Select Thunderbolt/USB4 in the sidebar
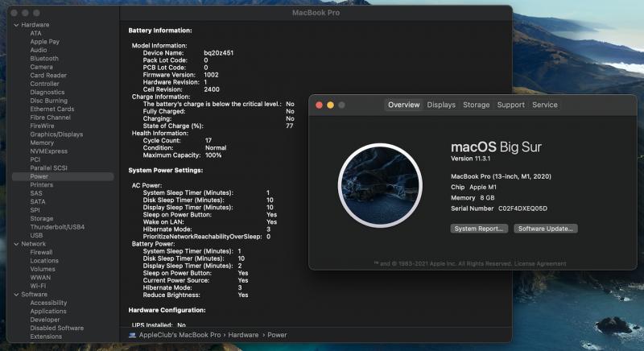644x351 pixels. coord(57,227)
